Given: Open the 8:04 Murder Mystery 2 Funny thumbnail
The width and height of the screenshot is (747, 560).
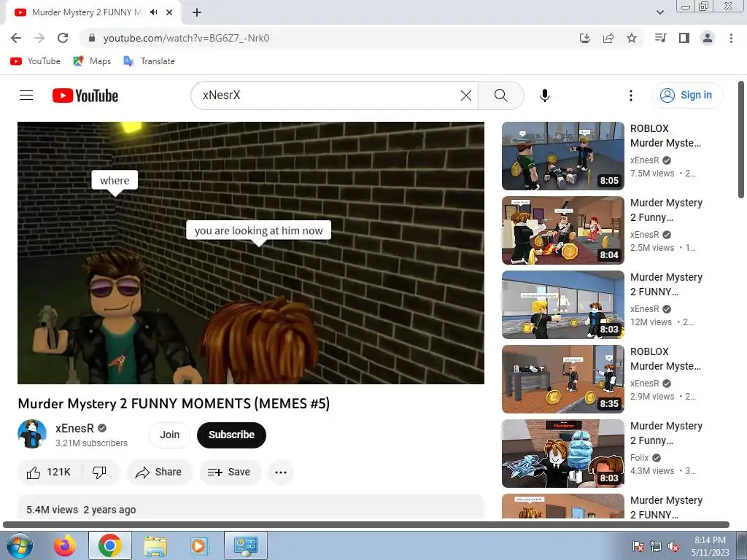Looking at the screenshot, I should pos(562,230).
